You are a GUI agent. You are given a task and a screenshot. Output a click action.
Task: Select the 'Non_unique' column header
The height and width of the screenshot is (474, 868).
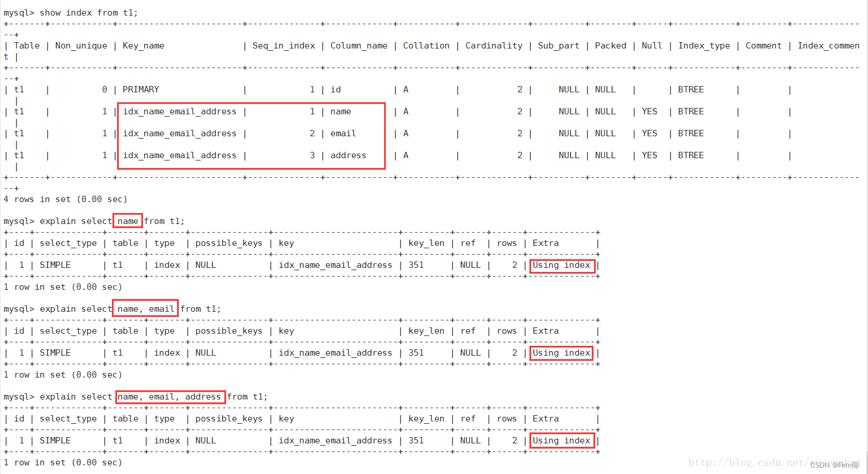click(81, 46)
